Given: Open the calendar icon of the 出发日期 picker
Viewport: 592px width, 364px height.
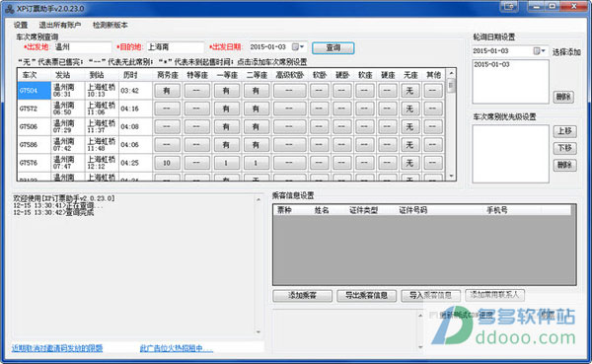Looking at the screenshot, I should pyautogui.click(x=295, y=47).
